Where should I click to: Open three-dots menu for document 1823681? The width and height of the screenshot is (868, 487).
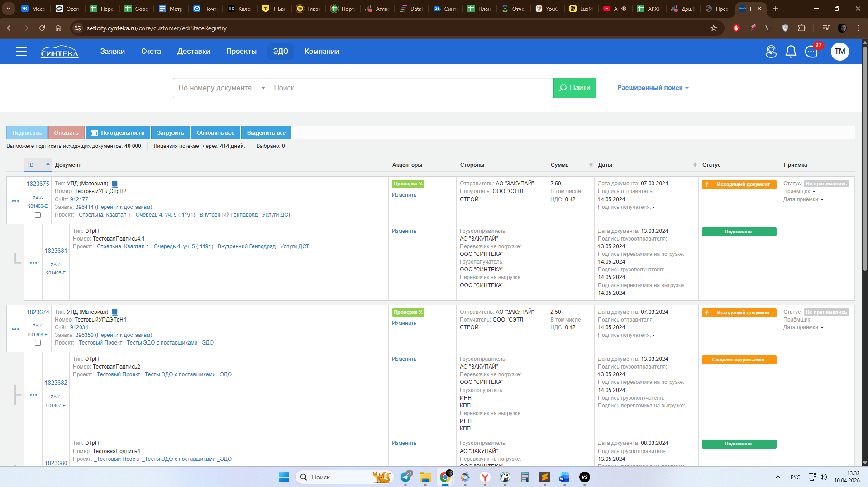tap(33, 263)
